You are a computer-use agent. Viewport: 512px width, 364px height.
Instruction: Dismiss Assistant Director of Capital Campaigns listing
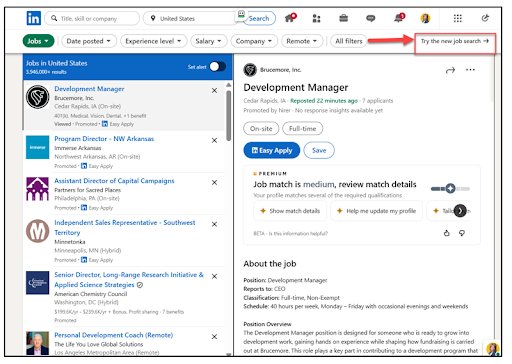(x=214, y=182)
